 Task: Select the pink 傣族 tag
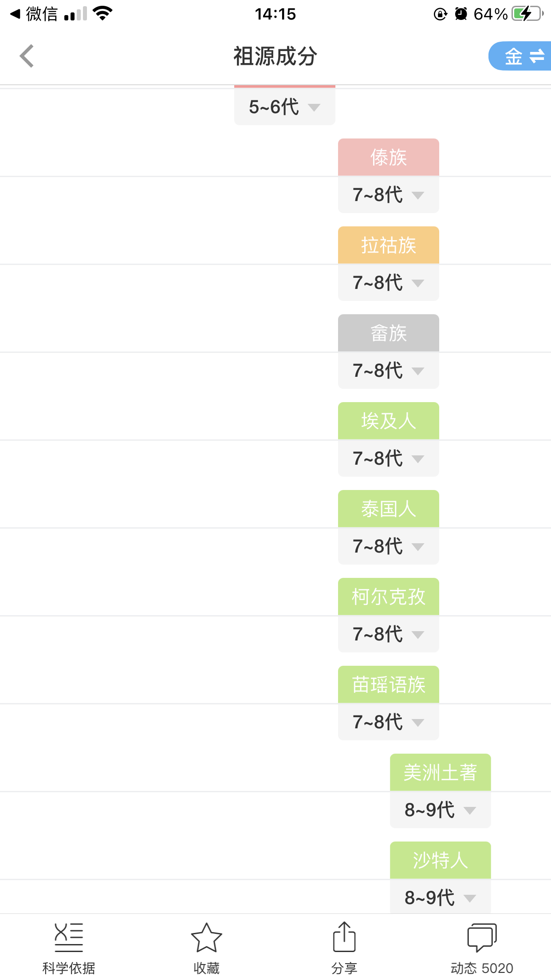point(389,157)
